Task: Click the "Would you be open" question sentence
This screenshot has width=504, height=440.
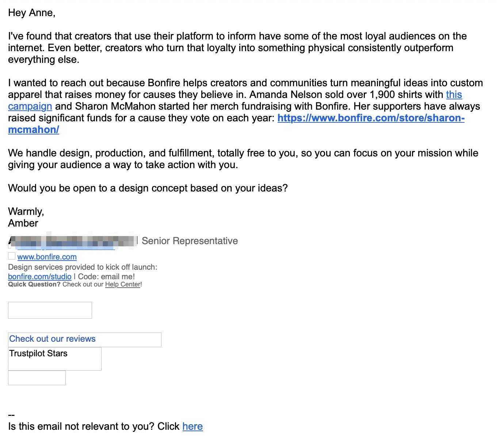Action: [148, 188]
